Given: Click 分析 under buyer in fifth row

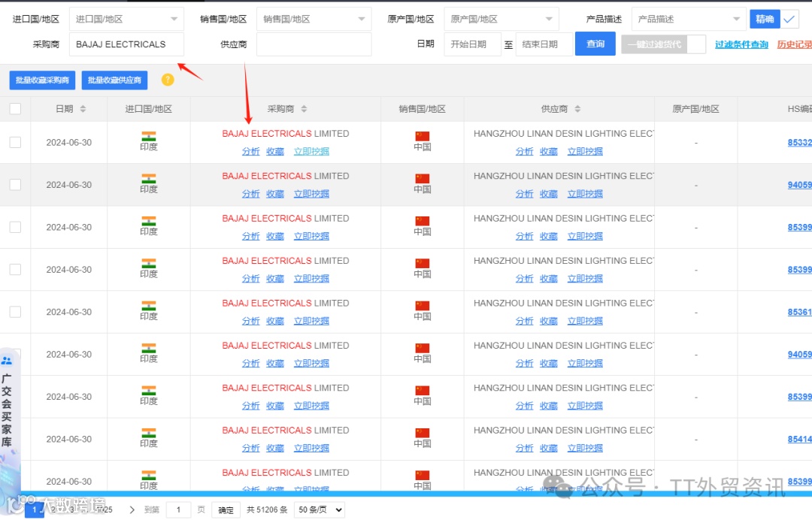Looking at the screenshot, I should click(250, 321).
